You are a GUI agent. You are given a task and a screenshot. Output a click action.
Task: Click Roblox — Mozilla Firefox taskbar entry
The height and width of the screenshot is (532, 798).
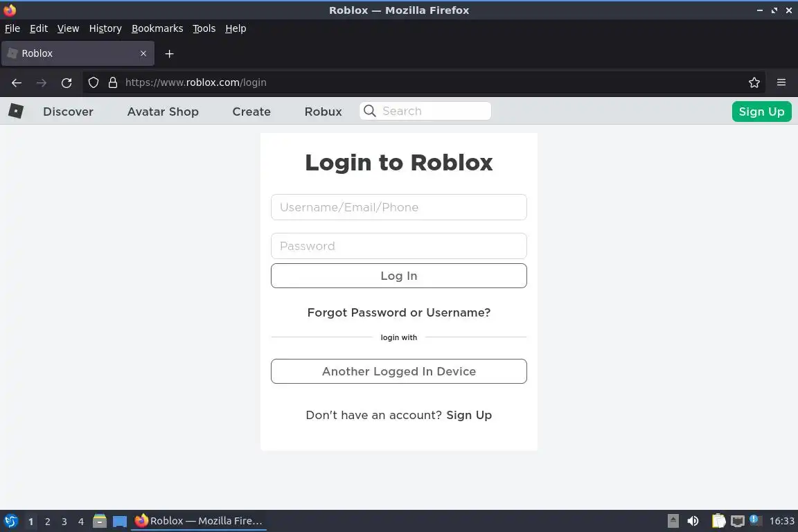coord(199,521)
